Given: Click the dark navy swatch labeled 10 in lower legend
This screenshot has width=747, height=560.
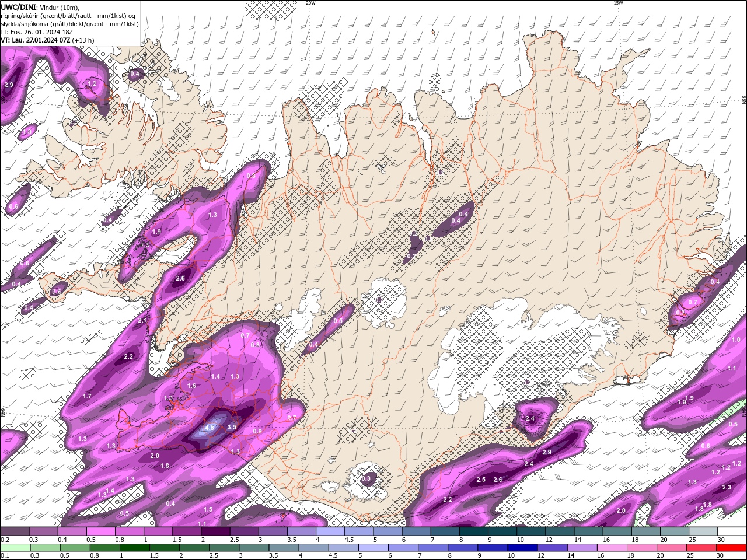Looking at the screenshot, I should tap(522, 548).
